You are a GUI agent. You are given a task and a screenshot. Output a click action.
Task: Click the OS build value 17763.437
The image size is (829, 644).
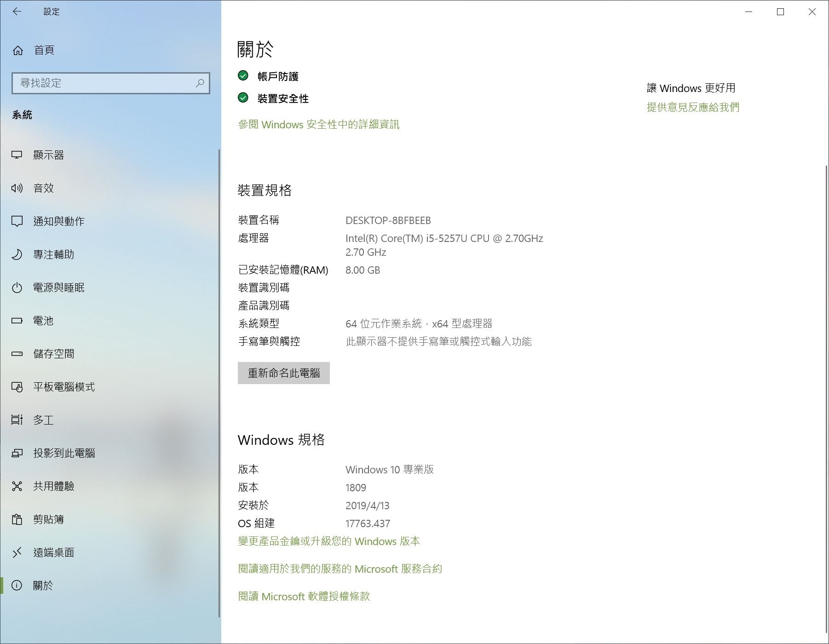point(368,523)
